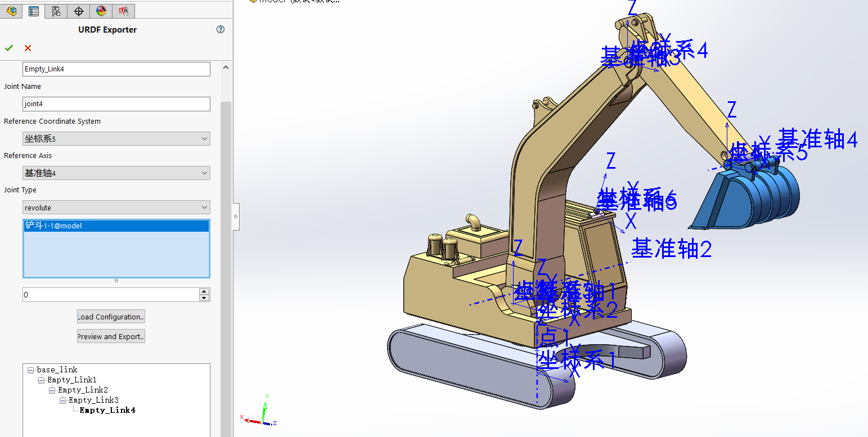Edit the link name field Empty_Link4
Viewport: 868px width, 437px height.
(x=116, y=69)
